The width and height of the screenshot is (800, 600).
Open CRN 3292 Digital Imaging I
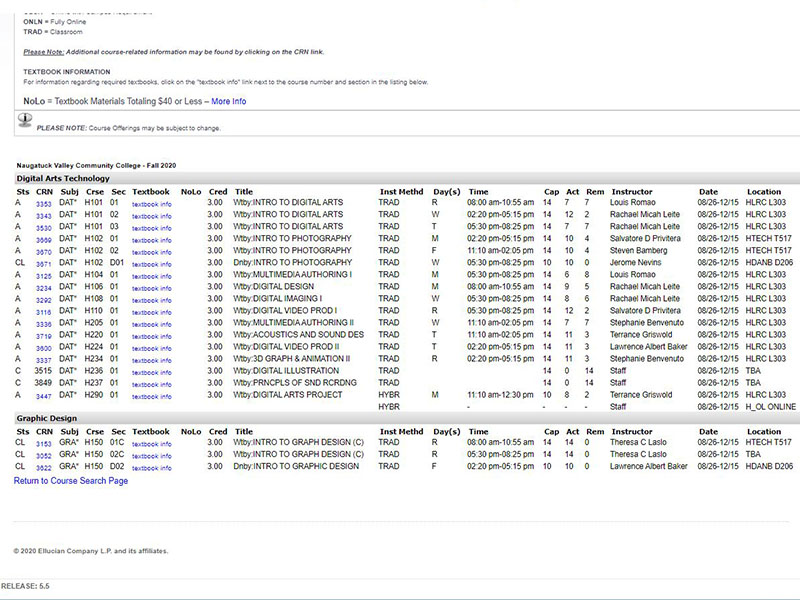44,300
